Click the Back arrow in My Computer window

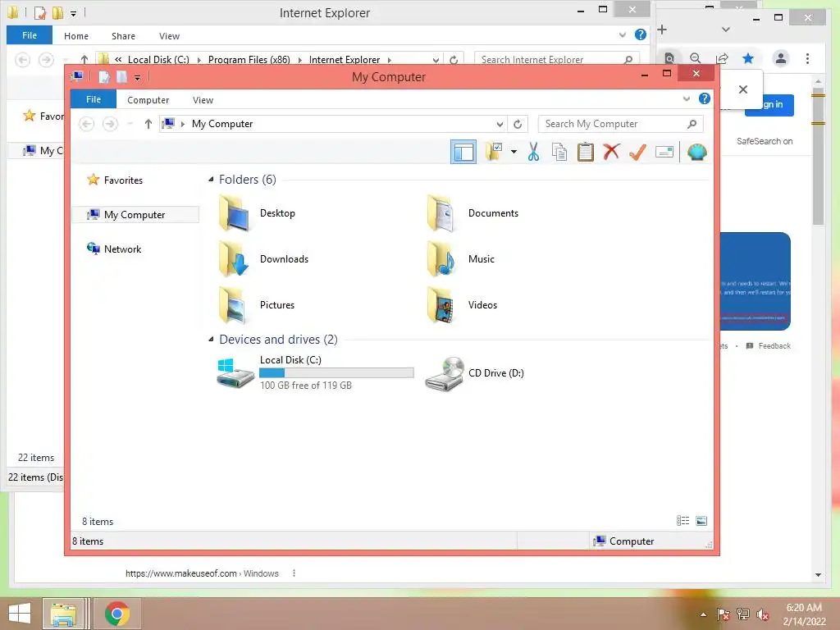[87, 124]
